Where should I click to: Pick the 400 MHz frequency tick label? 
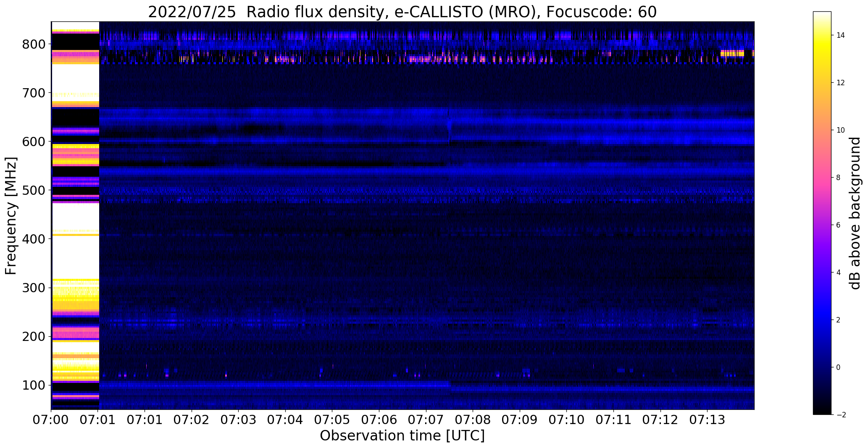coord(34,239)
